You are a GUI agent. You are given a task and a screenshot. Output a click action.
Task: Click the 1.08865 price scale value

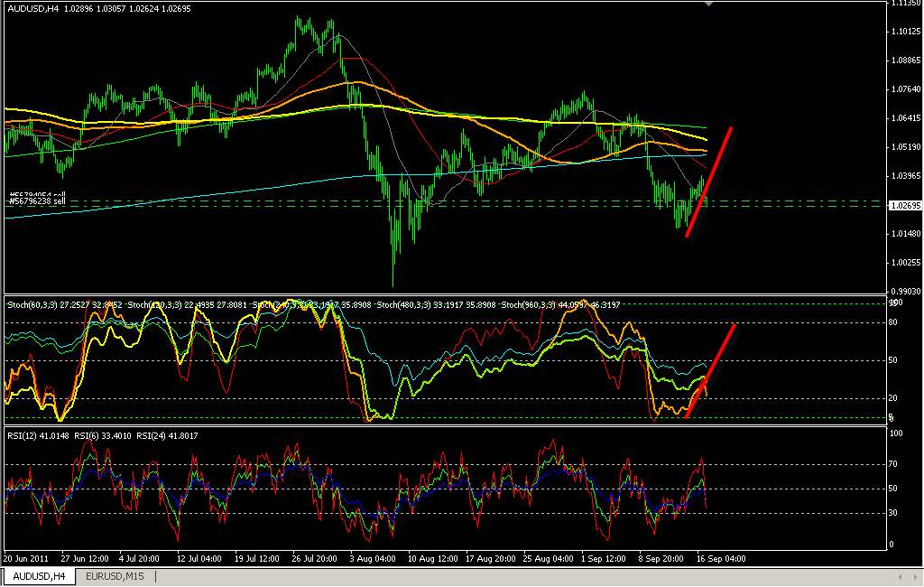coord(906,61)
